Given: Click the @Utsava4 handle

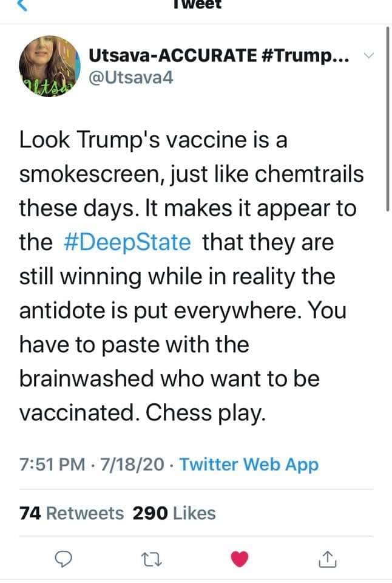Looking at the screenshot, I should [x=131, y=79].
